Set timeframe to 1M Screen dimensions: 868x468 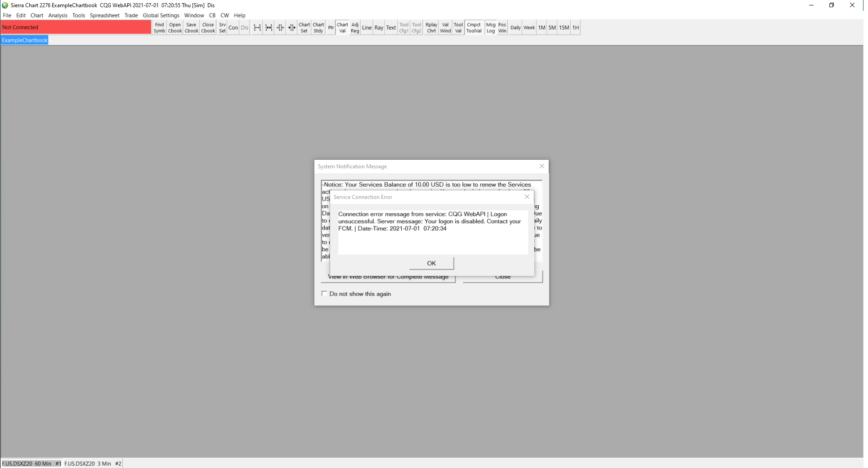click(542, 28)
